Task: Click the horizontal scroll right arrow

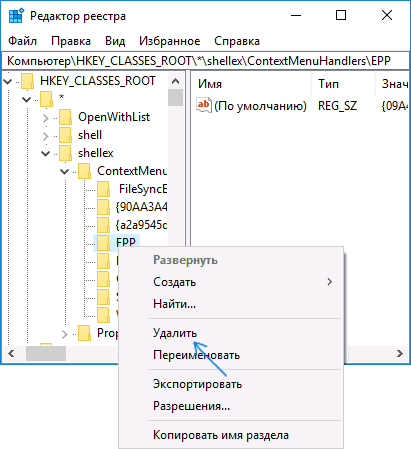Action: coord(400,353)
